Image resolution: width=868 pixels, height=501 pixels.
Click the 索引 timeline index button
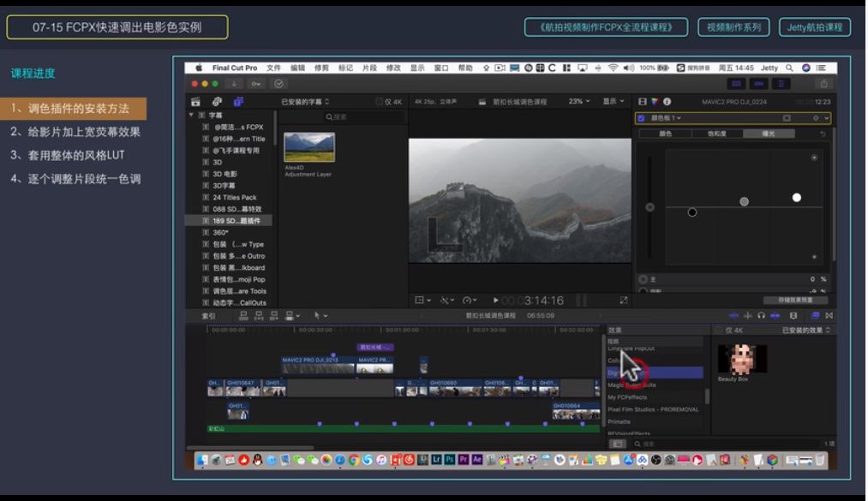click(x=208, y=316)
